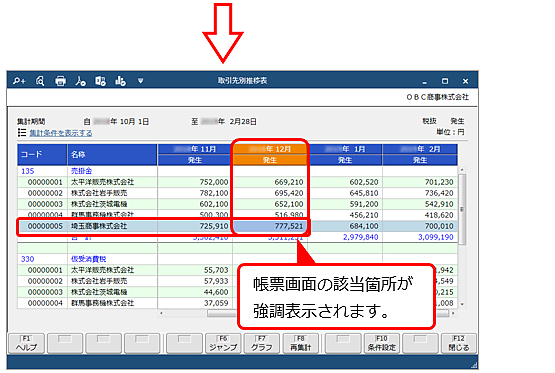Click the 55,703 amount cell
Screen dimensions: 555x373
pyautogui.click(x=195, y=270)
